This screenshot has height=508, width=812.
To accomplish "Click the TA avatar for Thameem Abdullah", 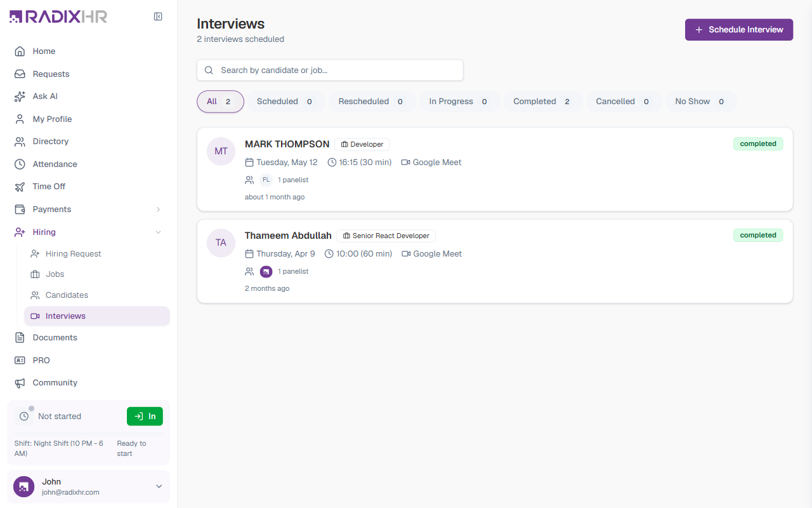I will click(221, 243).
